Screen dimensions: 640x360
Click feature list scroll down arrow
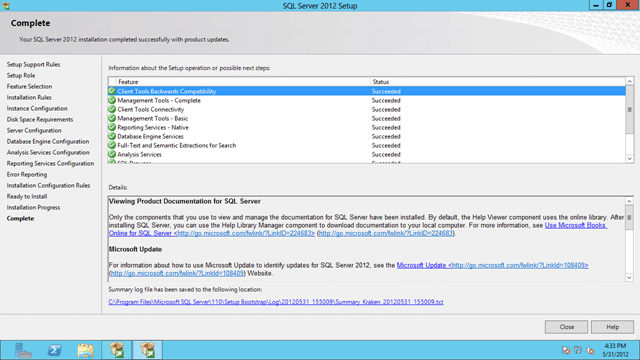click(629, 159)
